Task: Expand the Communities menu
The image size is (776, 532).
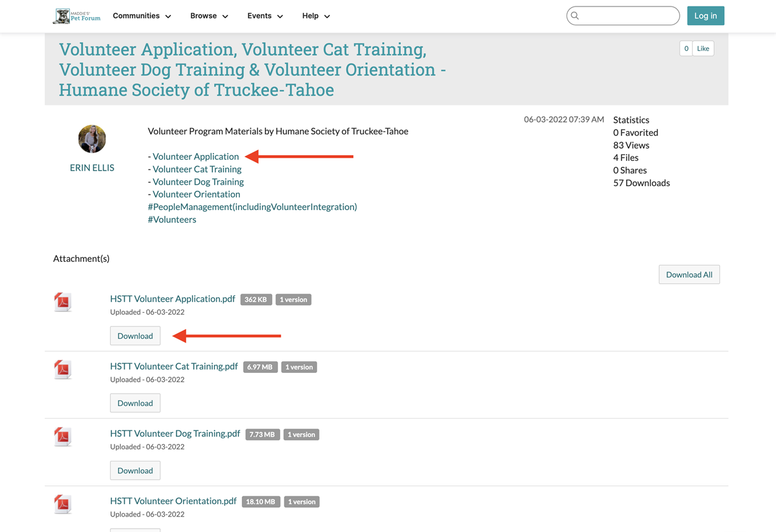Action: 142,16
